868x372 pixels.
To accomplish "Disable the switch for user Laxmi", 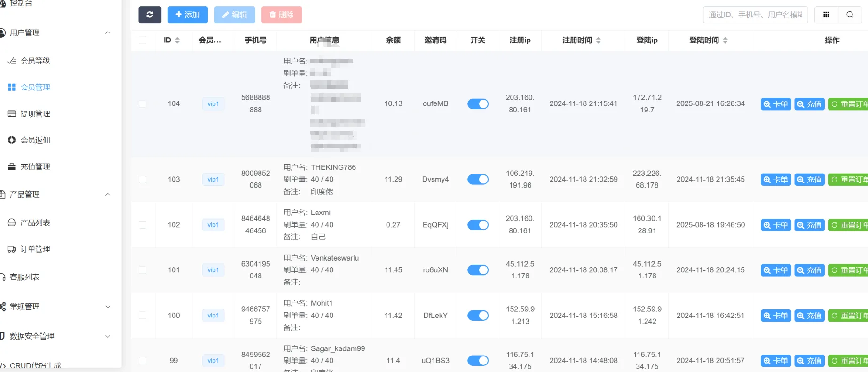I will (478, 225).
